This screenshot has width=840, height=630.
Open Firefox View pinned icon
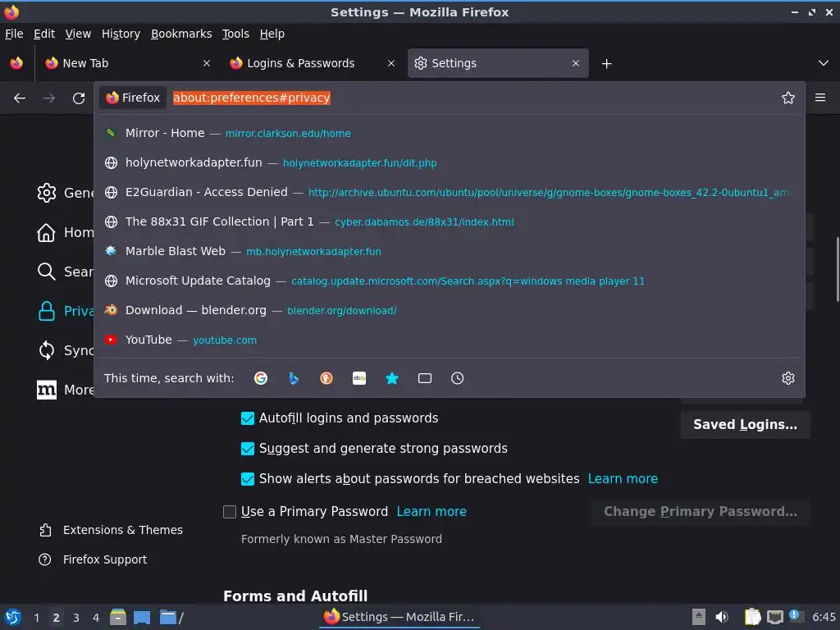[x=16, y=63]
